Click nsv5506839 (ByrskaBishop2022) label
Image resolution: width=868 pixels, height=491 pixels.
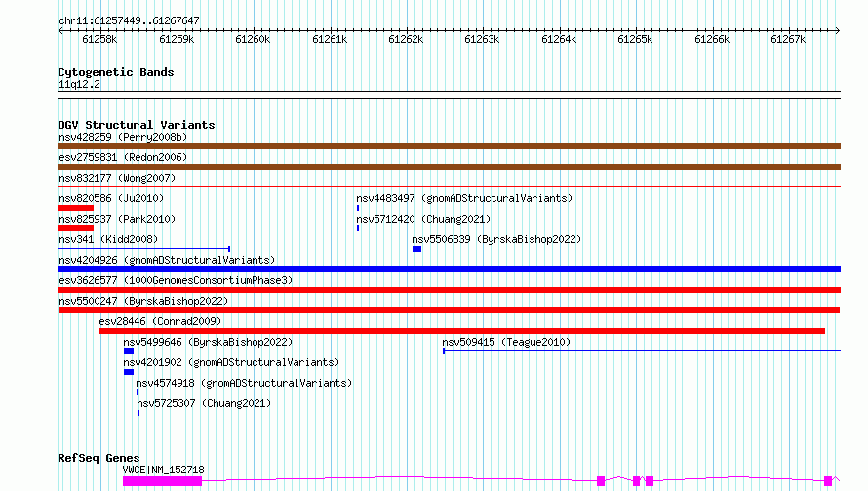[496, 239]
